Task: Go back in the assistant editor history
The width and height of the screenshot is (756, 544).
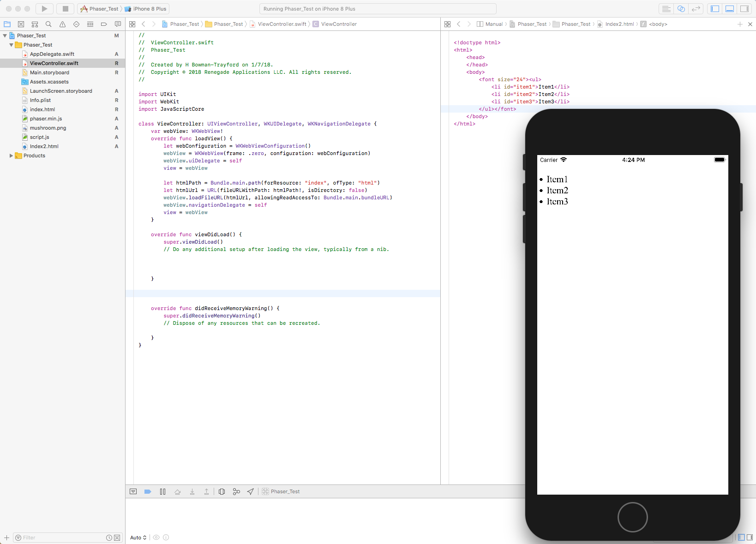Action: point(458,24)
